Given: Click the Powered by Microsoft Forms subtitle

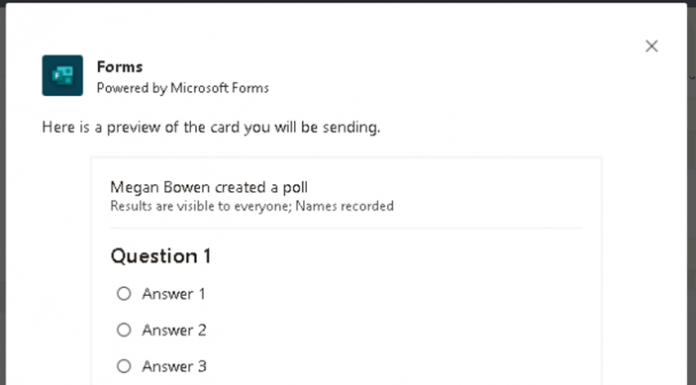Looking at the screenshot, I should click(183, 88).
